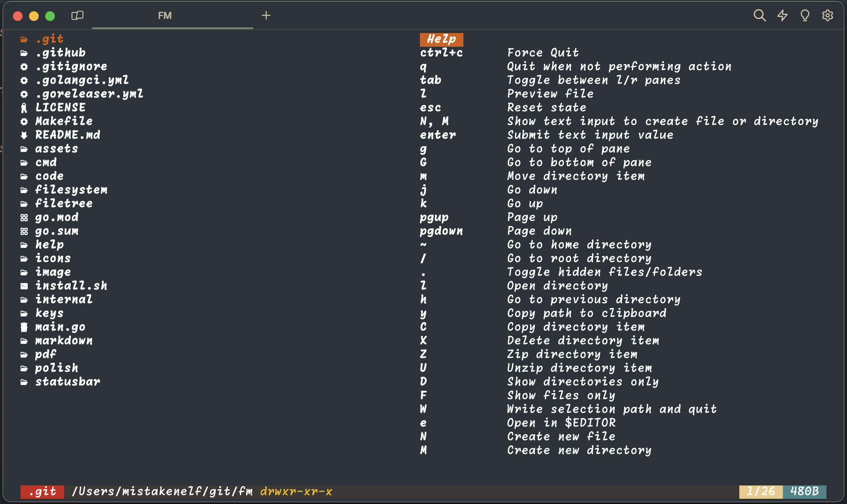Click the download arrow icon beside README.md

click(x=24, y=135)
